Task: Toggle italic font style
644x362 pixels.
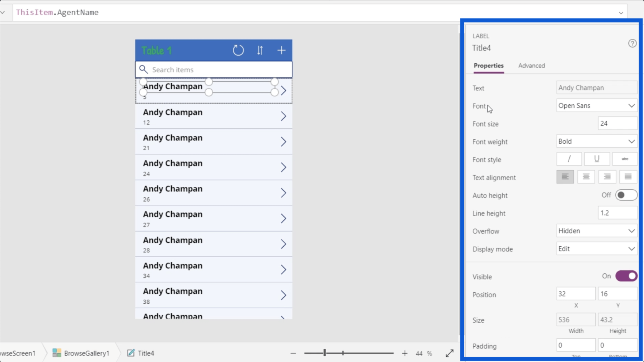Action: (x=569, y=159)
